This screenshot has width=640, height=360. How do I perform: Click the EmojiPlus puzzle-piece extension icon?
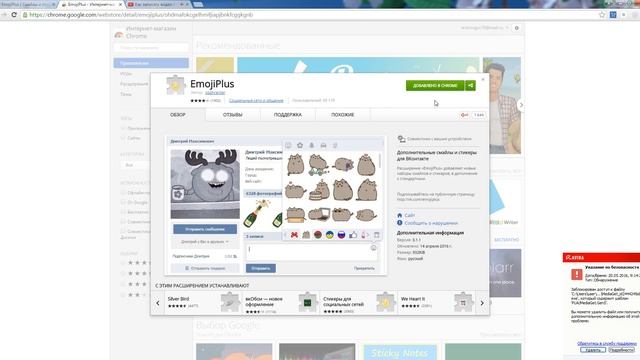point(176,85)
